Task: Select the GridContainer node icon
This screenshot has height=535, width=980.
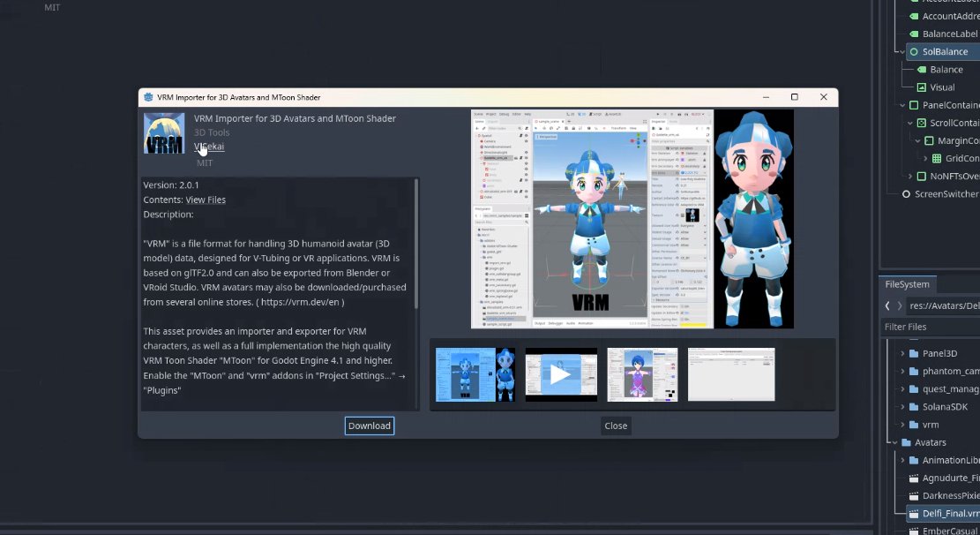Action: point(936,158)
